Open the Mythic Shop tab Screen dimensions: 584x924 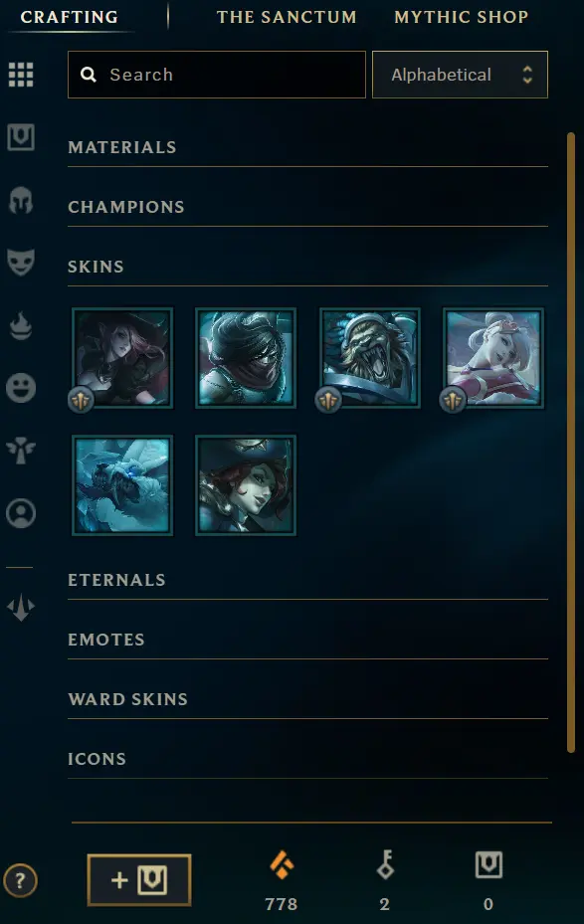pyautogui.click(x=461, y=17)
